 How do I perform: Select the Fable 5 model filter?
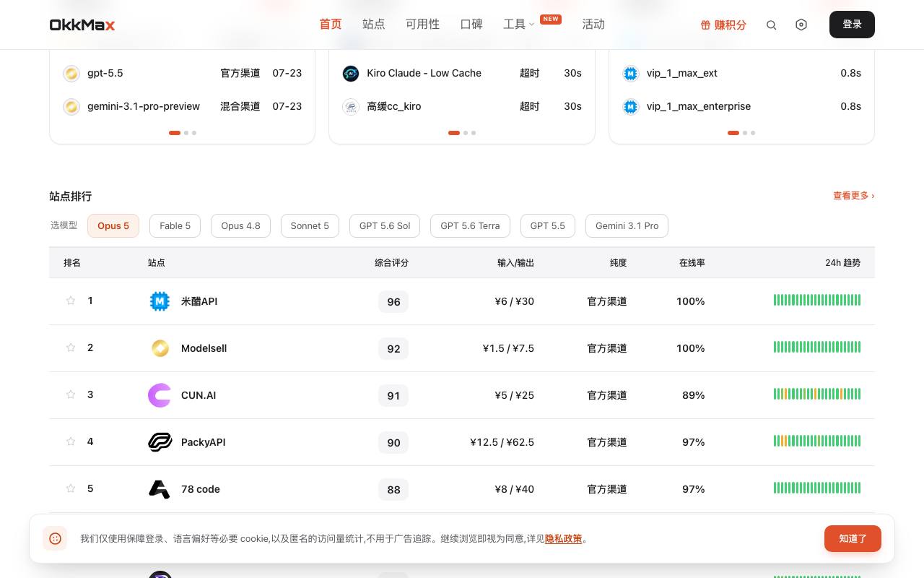click(x=175, y=225)
